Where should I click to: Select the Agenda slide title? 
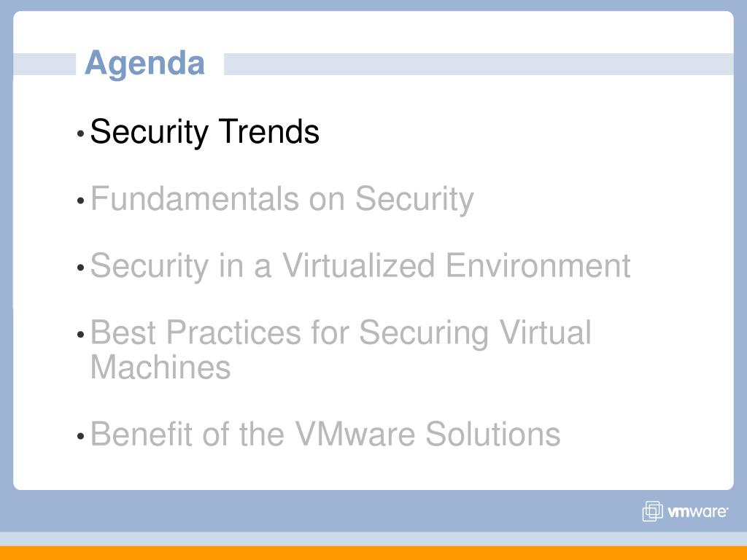pyautogui.click(x=145, y=63)
